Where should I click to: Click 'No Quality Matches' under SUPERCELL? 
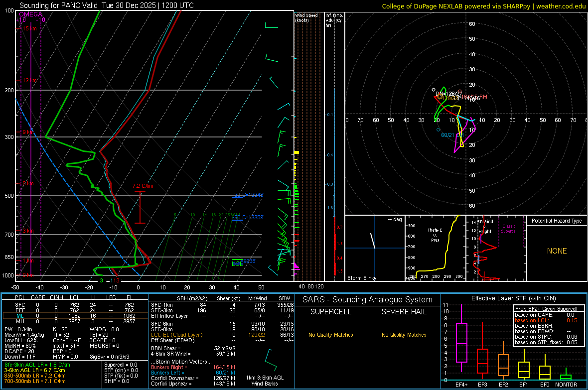pyautogui.click(x=331, y=335)
